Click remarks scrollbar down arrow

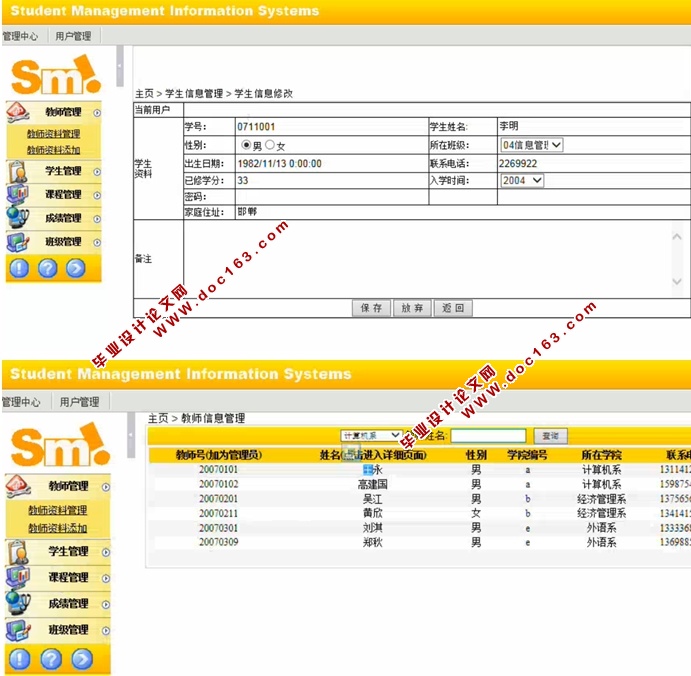(677, 282)
